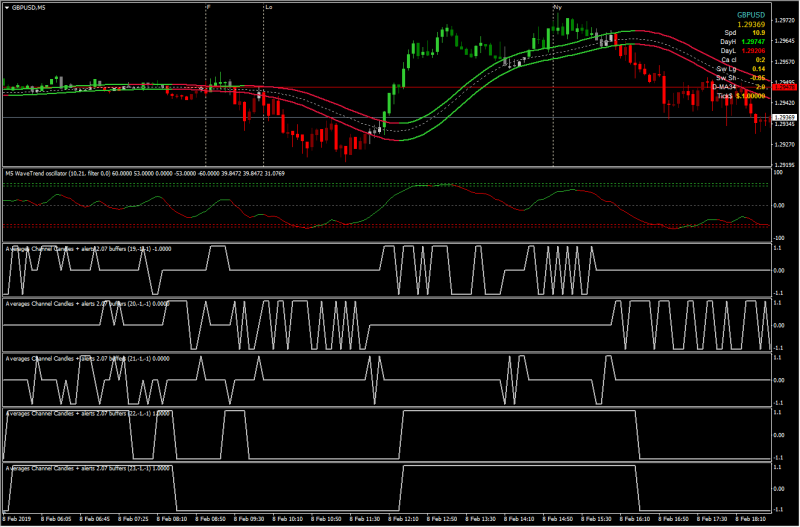Click the '8 Feb 11:30' time axis label

click(365, 519)
